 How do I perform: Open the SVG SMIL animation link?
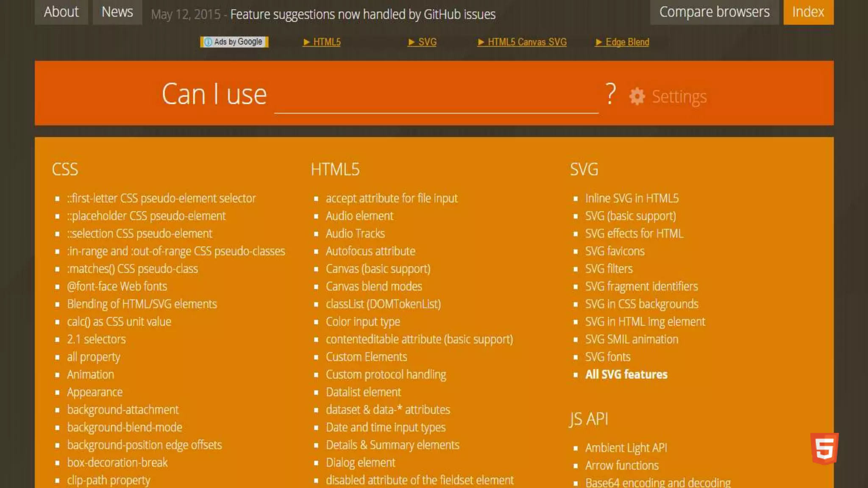632,339
